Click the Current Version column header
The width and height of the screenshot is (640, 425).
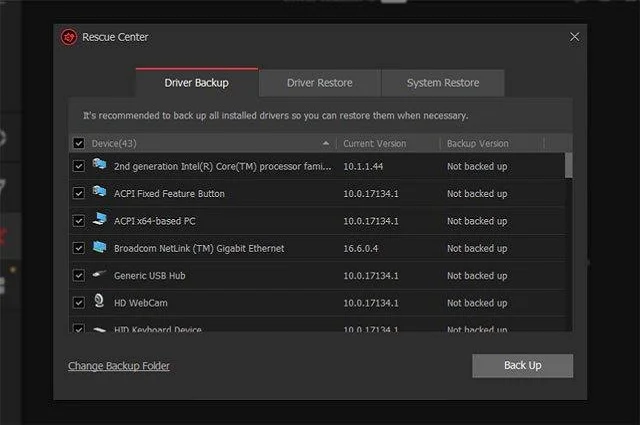pyautogui.click(x=375, y=143)
